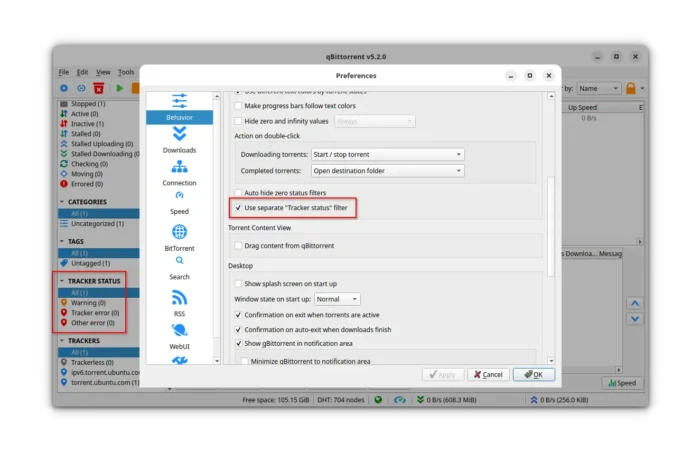Click scroll-down arrow of settings pane
This screenshot has height=453, width=700.
[551, 361]
